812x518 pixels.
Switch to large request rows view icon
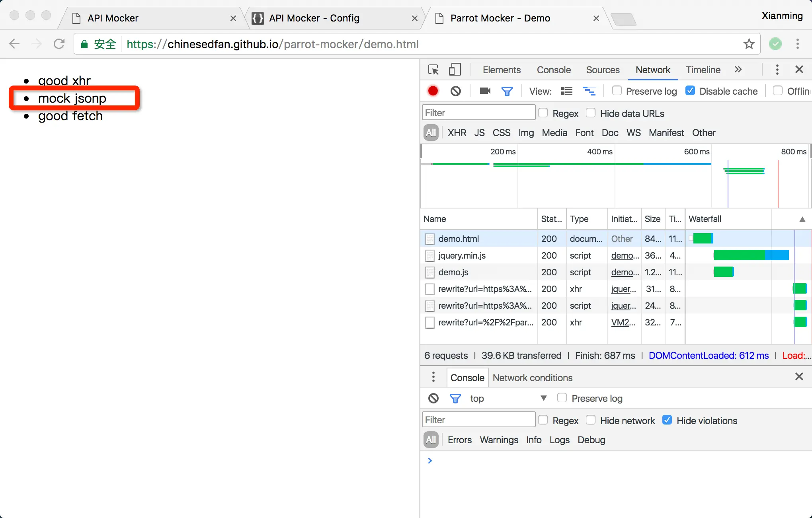(x=567, y=91)
